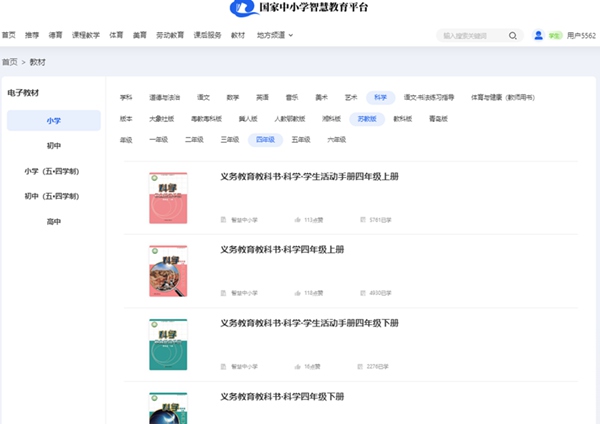
Task: Select grade 五年级
Action: click(301, 140)
